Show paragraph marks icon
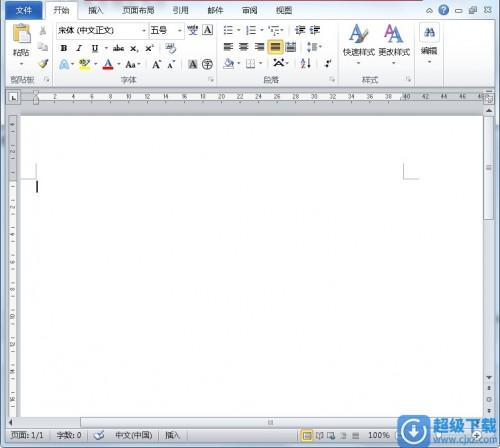The height and width of the screenshot is (448, 500). click(x=328, y=63)
